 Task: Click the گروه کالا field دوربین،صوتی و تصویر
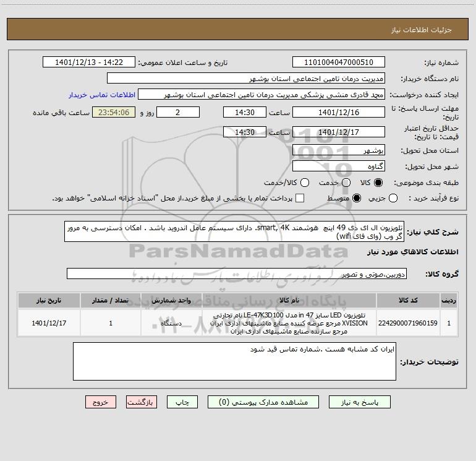click(x=237, y=274)
